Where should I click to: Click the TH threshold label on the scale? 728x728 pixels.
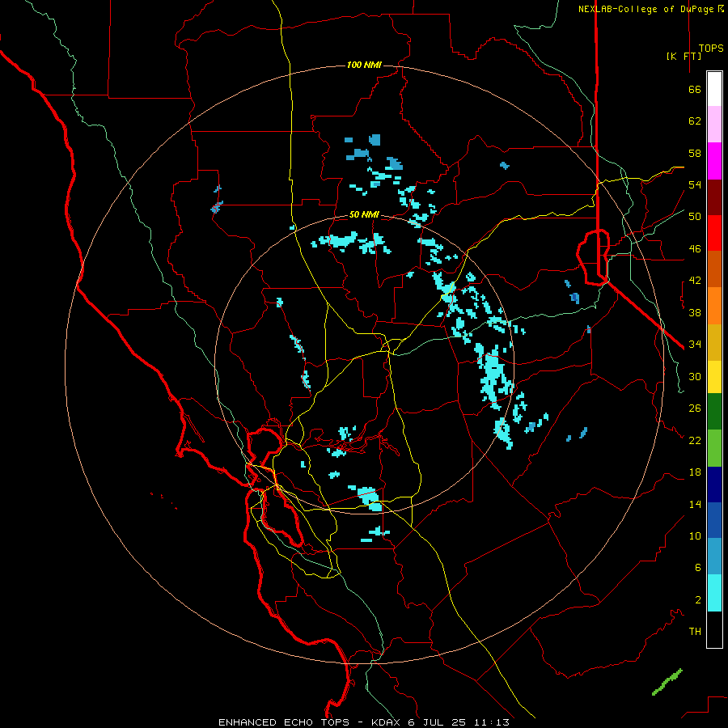(x=695, y=632)
